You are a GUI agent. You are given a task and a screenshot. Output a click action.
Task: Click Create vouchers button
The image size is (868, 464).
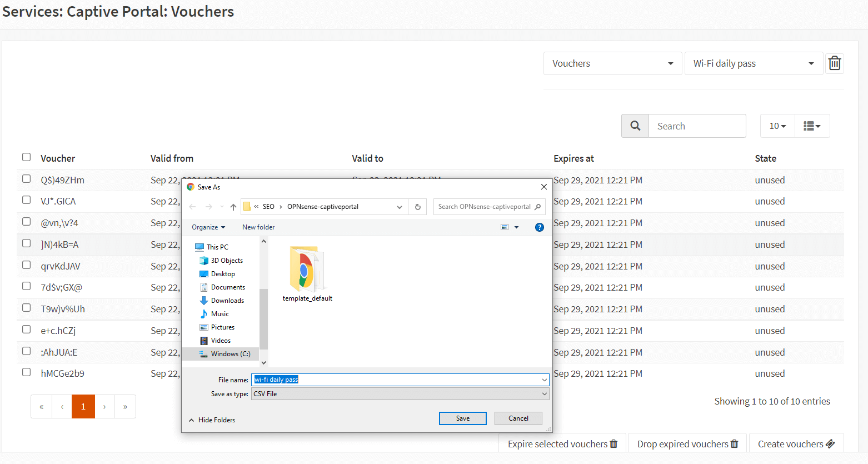pos(796,444)
